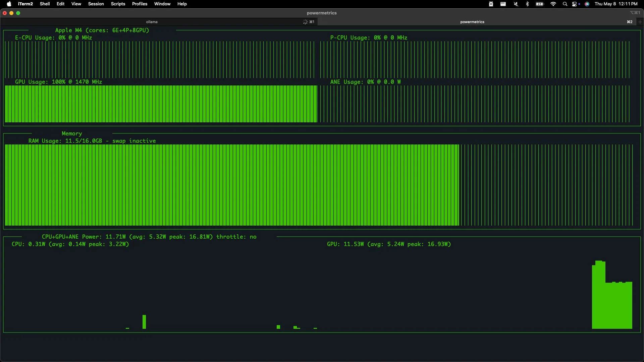Click the "CPU: 0.31W" power reading

coord(28,244)
